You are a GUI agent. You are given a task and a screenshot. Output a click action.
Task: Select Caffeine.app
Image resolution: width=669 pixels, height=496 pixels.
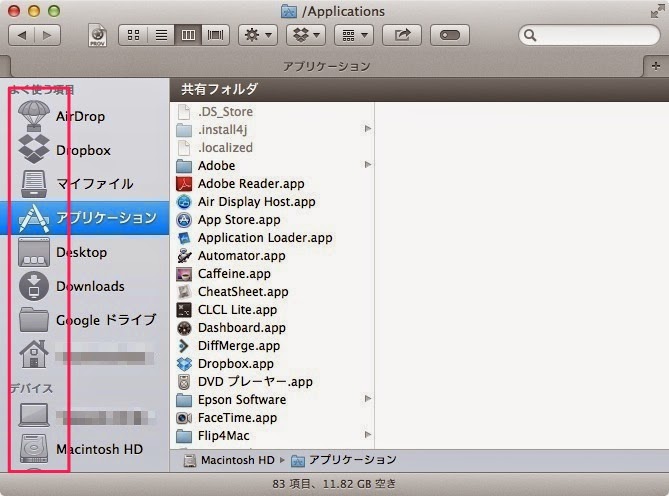272,274
